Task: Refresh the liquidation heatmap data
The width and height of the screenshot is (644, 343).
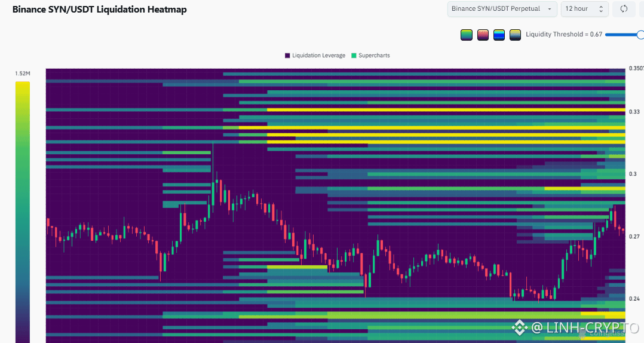Action: point(624,8)
